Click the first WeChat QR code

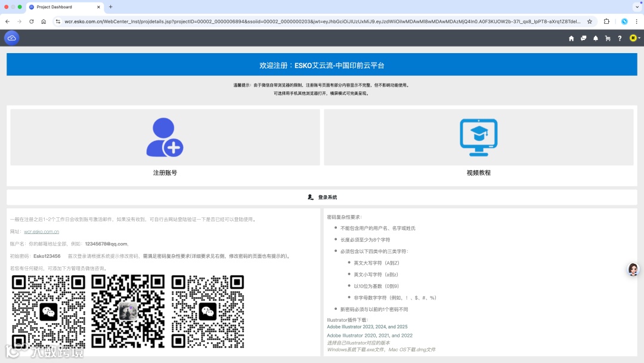pyautogui.click(x=48, y=312)
